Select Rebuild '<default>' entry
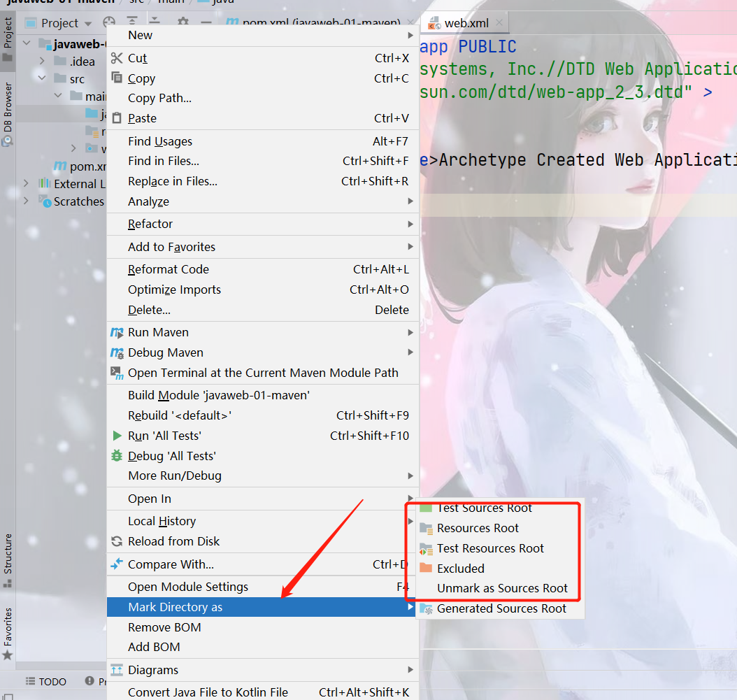The width and height of the screenshot is (737, 700). (262, 415)
